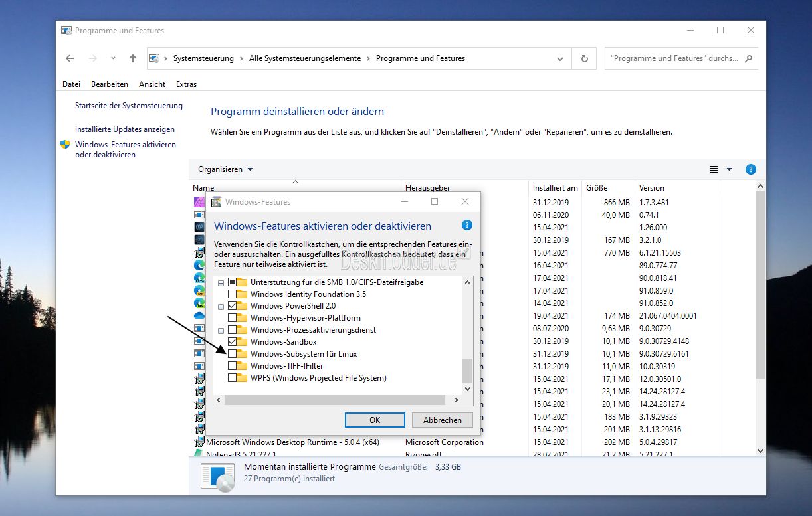Expand chevron after Alle Systemsteuerungselemente breadcrumb
The width and height of the screenshot is (812, 516).
pyautogui.click(x=369, y=58)
